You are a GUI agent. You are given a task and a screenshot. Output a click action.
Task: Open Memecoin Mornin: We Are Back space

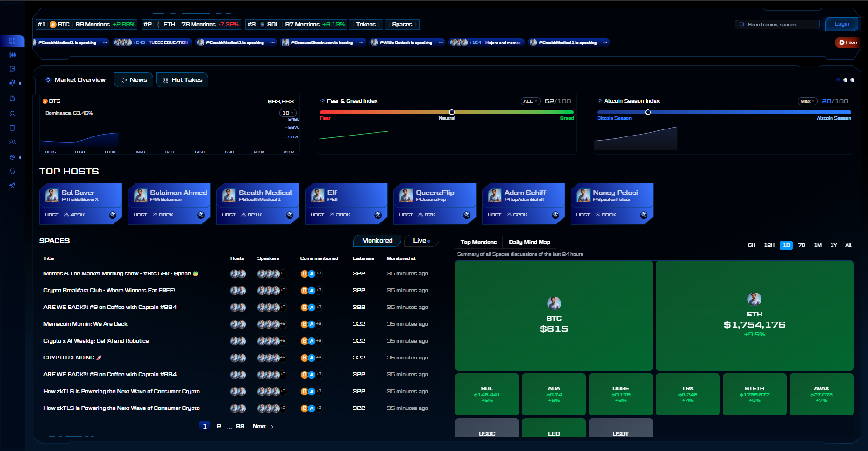tap(85, 324)
